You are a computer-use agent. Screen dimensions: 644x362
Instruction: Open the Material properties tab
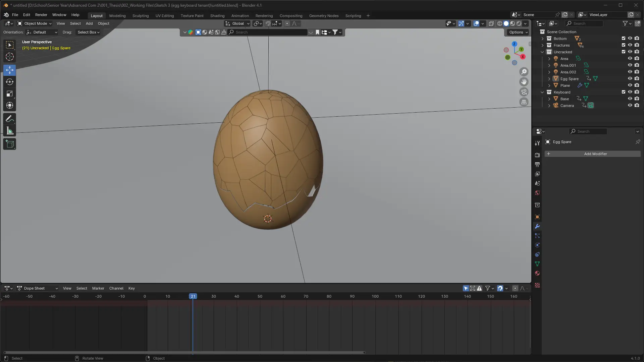(x=537, y=273)
